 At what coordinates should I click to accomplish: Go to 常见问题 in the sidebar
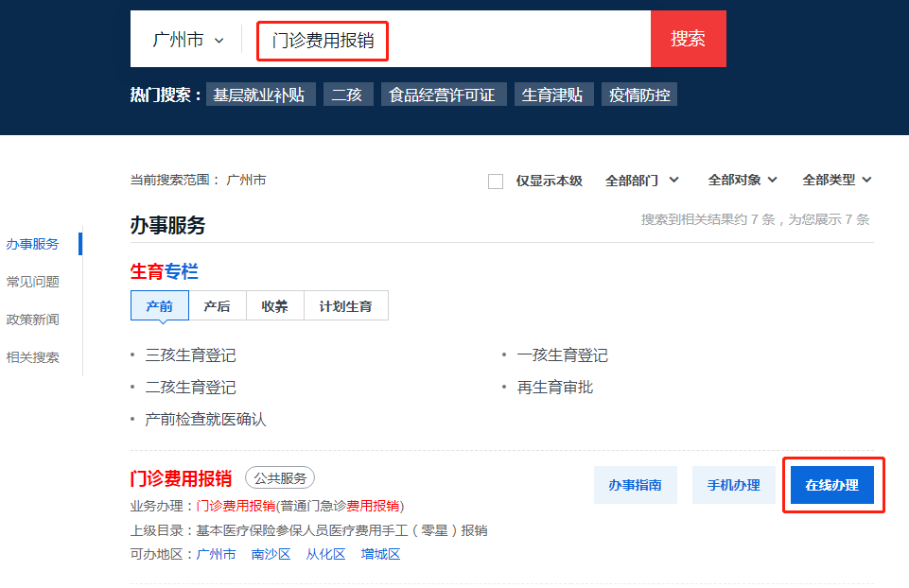(x=33, y=282)
